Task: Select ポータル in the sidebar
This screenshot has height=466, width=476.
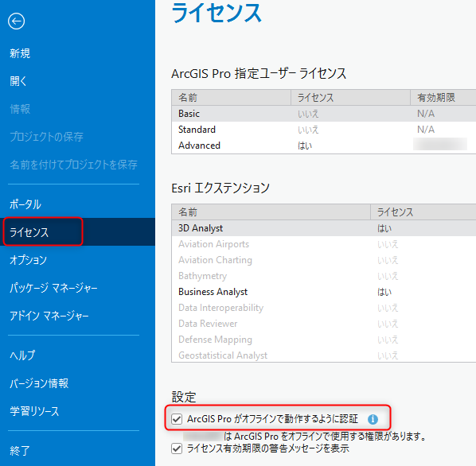Action: click(x=25, y=204)
